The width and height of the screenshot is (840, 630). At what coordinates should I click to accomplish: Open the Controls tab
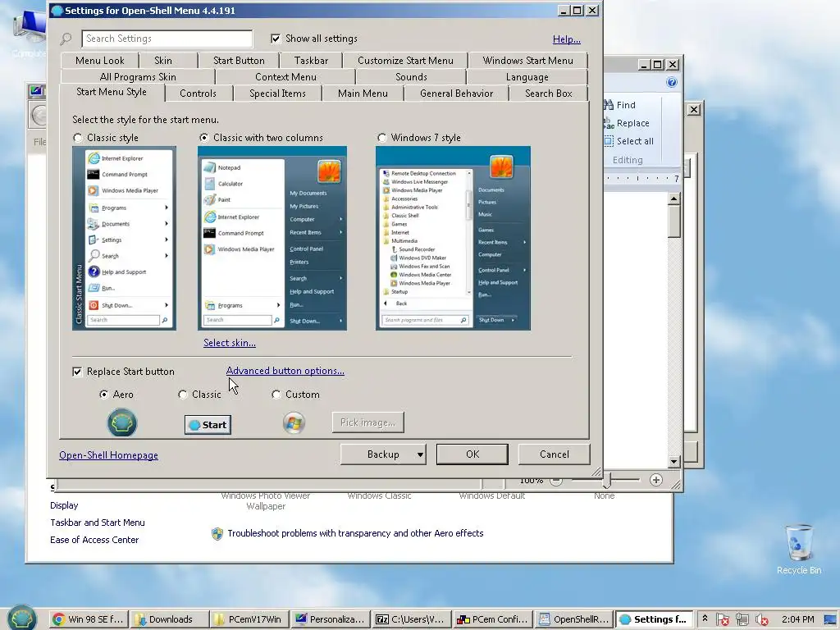tap(198, 94)
